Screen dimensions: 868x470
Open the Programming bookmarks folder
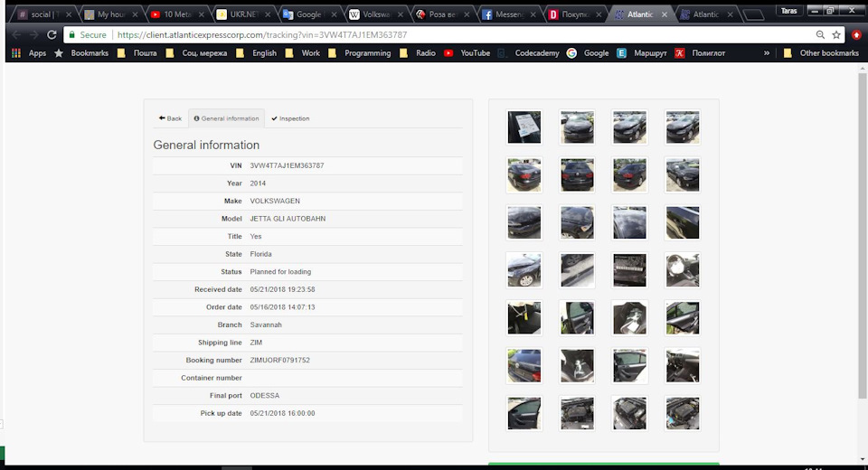[x=360, y=53]
